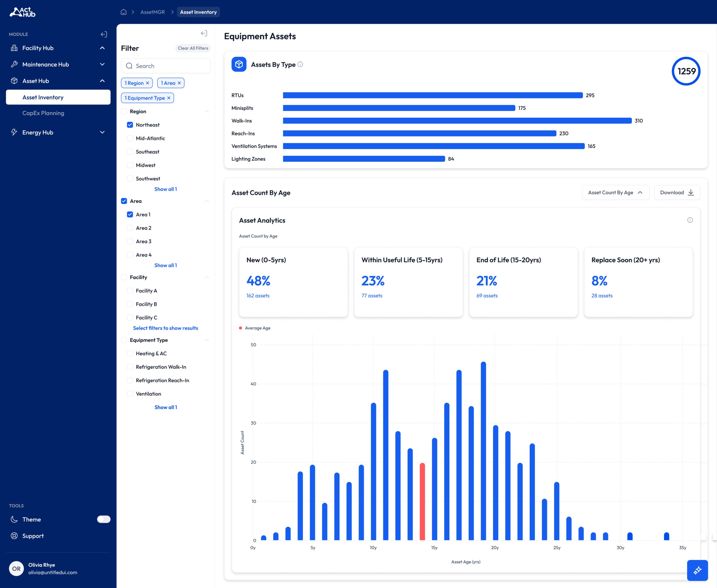Open CapEx Planning in the sidebar
This screenshot has width=717, height=588.
[x=43, y=113]
